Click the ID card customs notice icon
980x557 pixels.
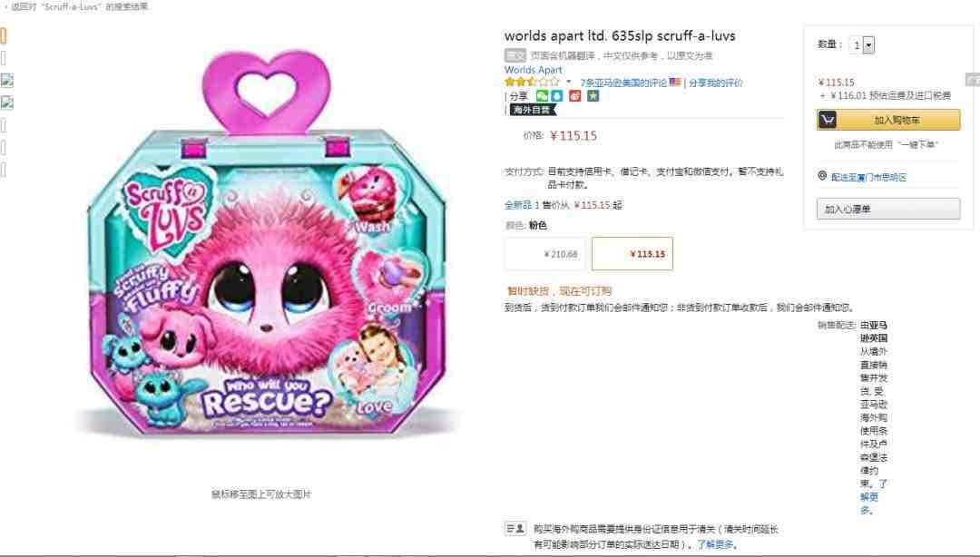pyautogui.click(x=515, y=529)
